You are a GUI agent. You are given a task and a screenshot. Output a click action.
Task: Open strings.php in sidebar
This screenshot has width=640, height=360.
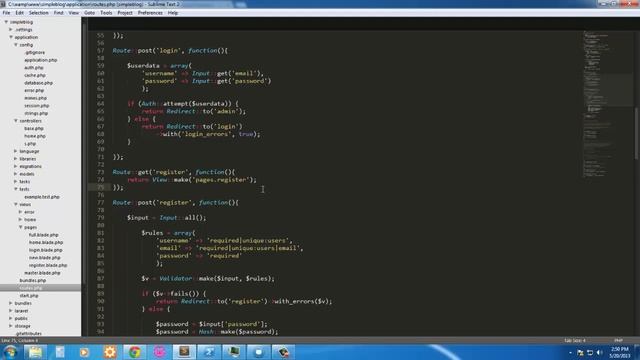(36, 113)
